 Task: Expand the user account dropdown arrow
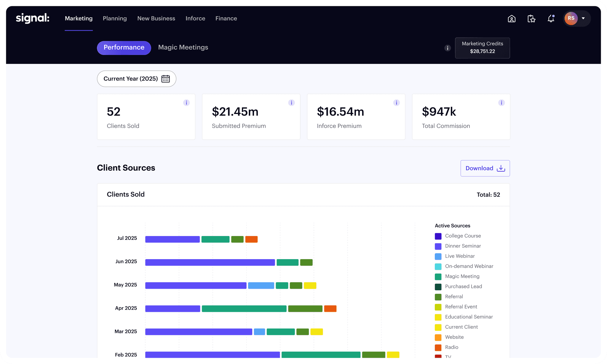[583, 18]
